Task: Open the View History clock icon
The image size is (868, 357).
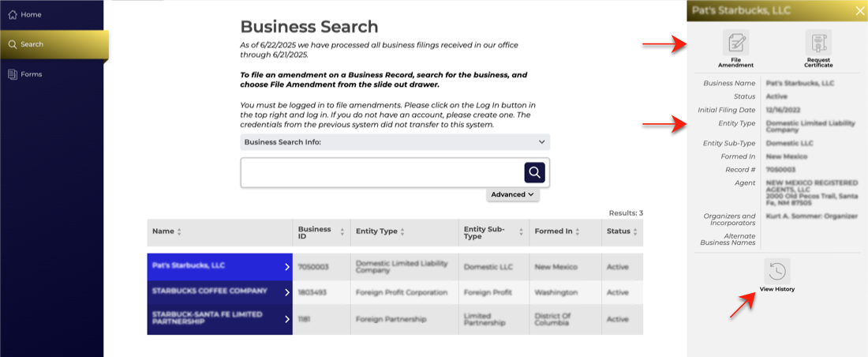Action: coord(777,271)
